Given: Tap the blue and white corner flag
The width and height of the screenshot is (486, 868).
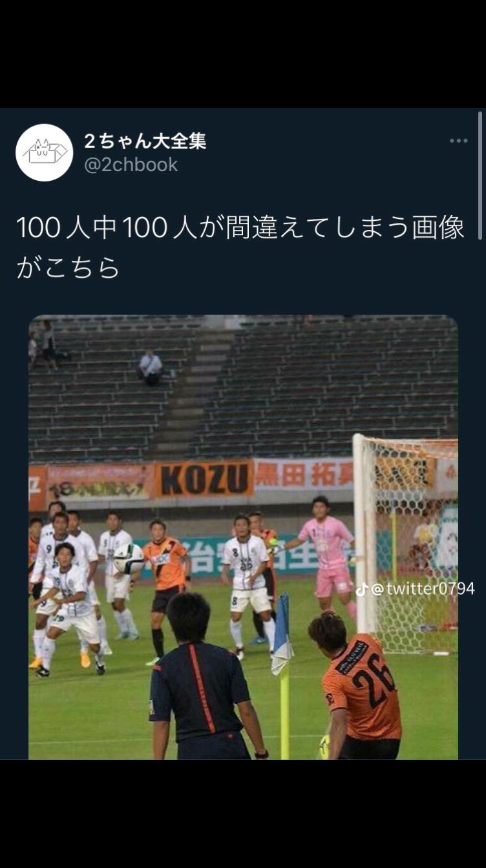Looking at the screenshot, I should [280, 635].
